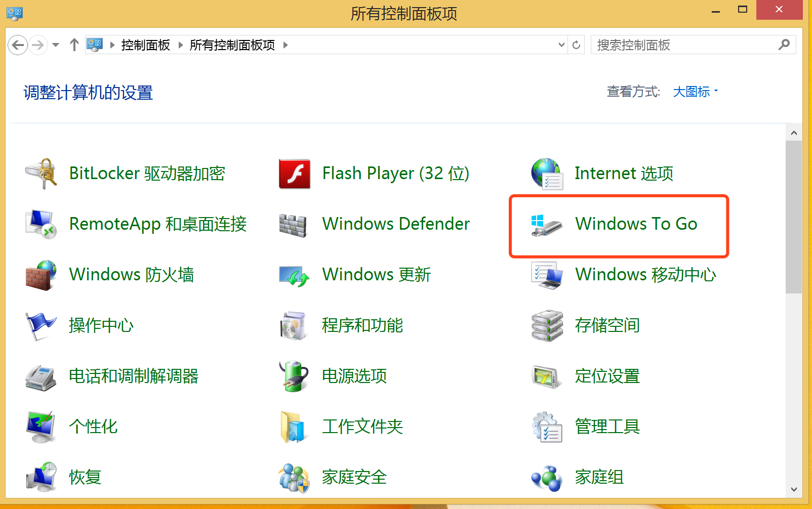The image size is (812, 509).
Task: Open the 恢复 recovery icon
Action: tap(41, 477)
